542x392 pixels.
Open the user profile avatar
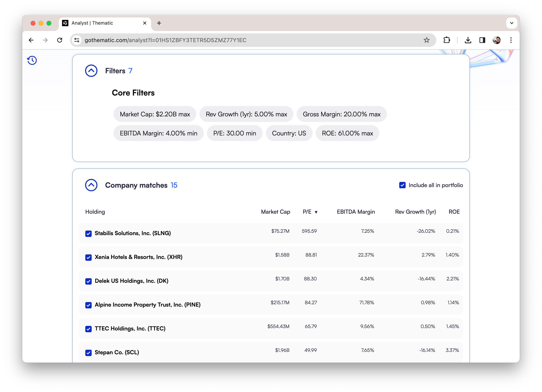pos(497,40)
